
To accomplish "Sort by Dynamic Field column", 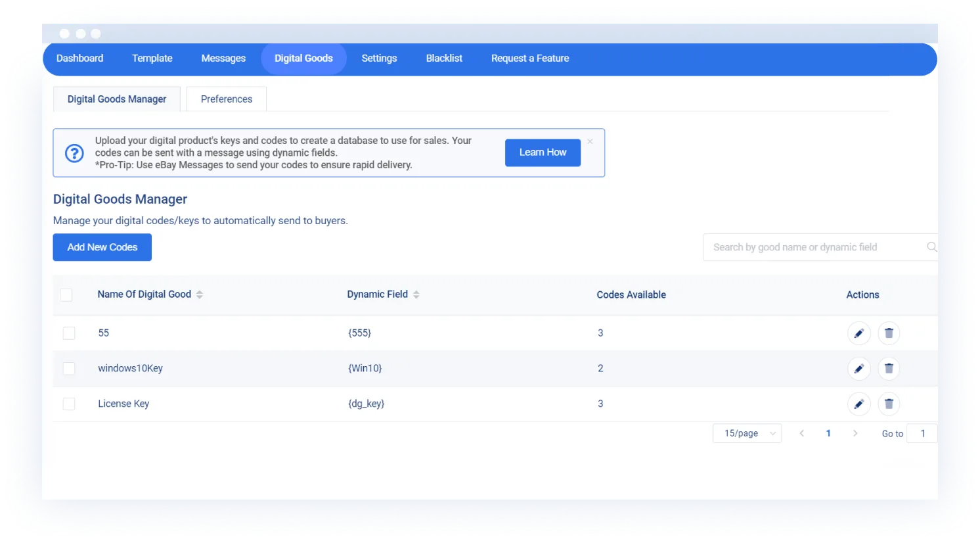I will pos(416,294).
